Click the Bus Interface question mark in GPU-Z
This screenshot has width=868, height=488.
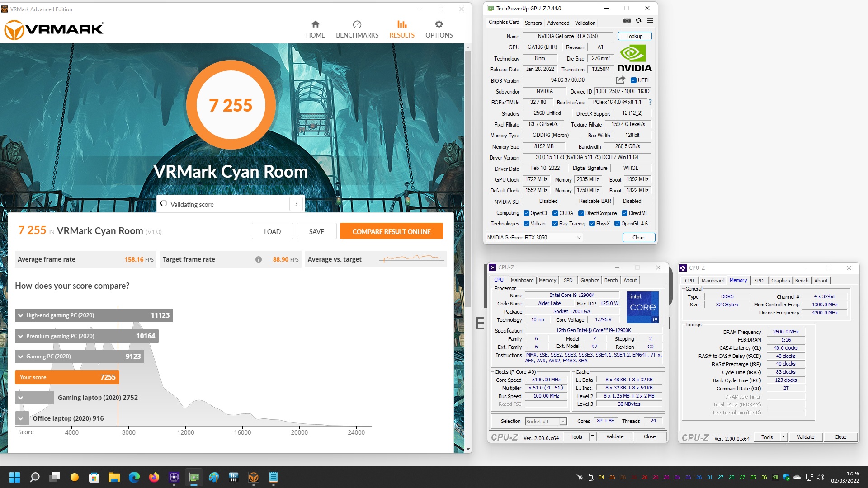650,102
